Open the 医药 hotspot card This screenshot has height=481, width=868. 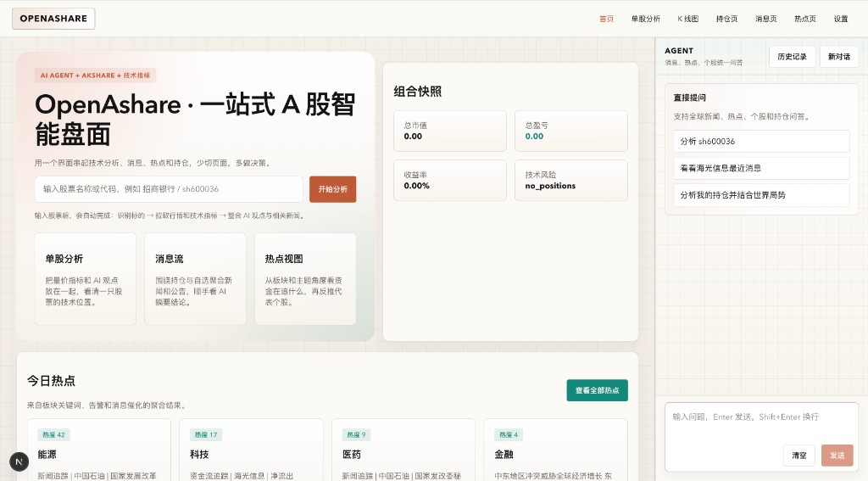pyautogui.click(x=403, y=450)
